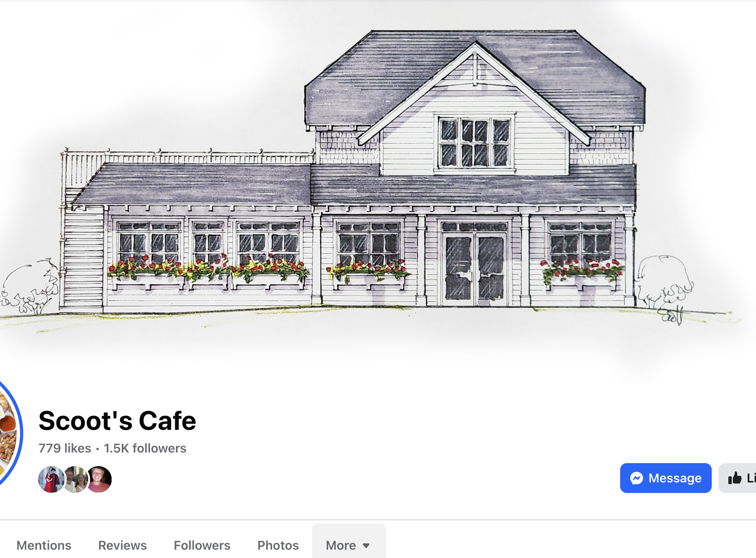Click the Scoot's Cafe page title
756x558 pixels.
click(x=117, y=420)
